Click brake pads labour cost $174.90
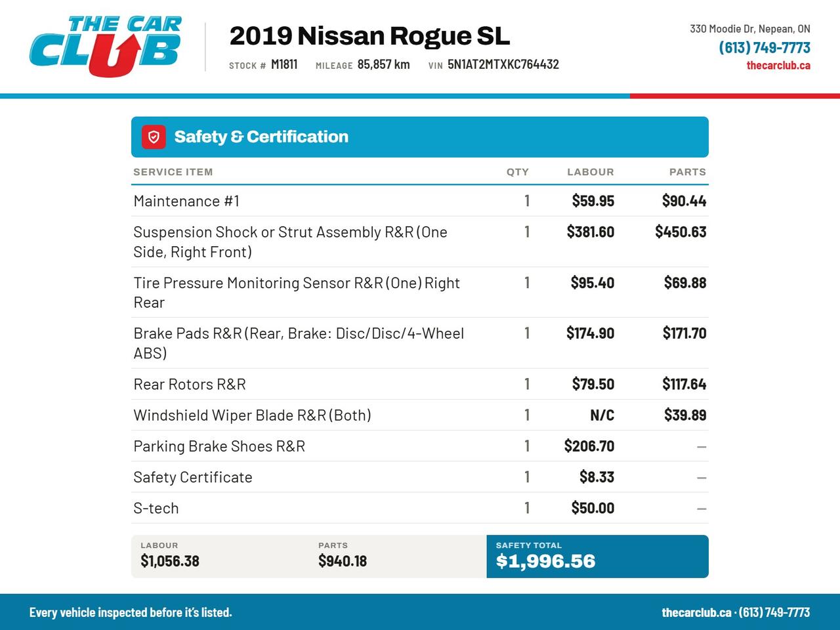This screenshot has height=630, width=840. pyautogui.click(x=591, y=333)
